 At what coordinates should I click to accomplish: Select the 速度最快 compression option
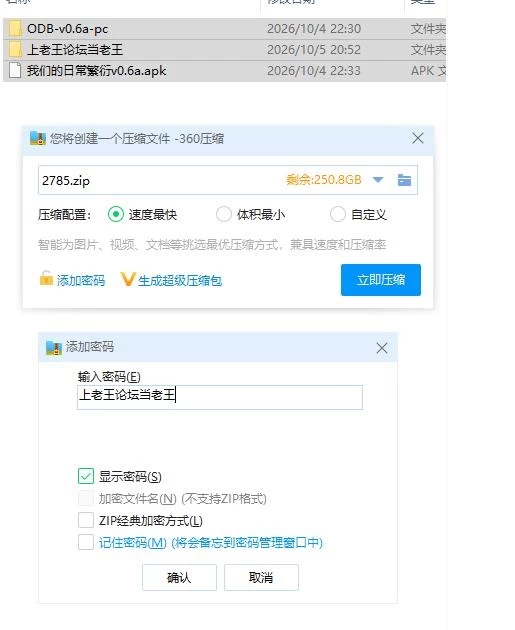pyautogui.click(x=116, y=214)
